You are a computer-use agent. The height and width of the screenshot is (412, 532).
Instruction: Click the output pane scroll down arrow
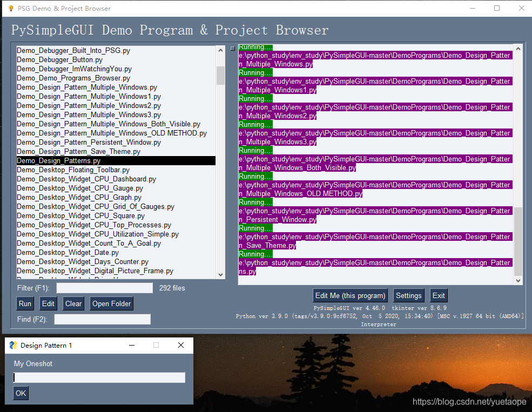pyautogui.click(x=518, y=280)
